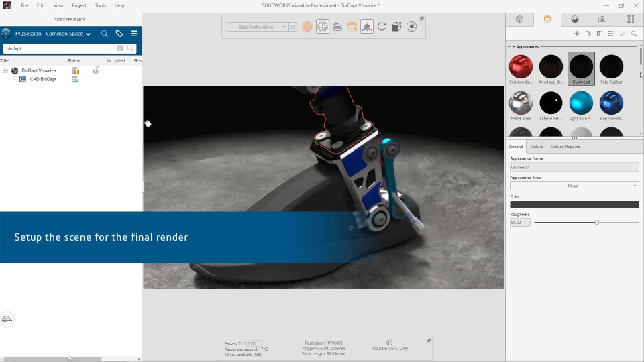The image size is (644, 362).
Task: Open the 3DEXPERIENCE hamburger menu
Action: point(134,34)
